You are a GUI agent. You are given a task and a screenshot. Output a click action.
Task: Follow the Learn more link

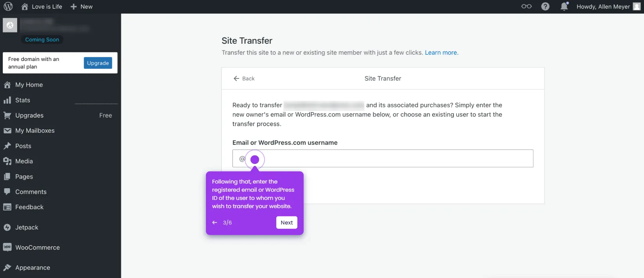point(441,53)
